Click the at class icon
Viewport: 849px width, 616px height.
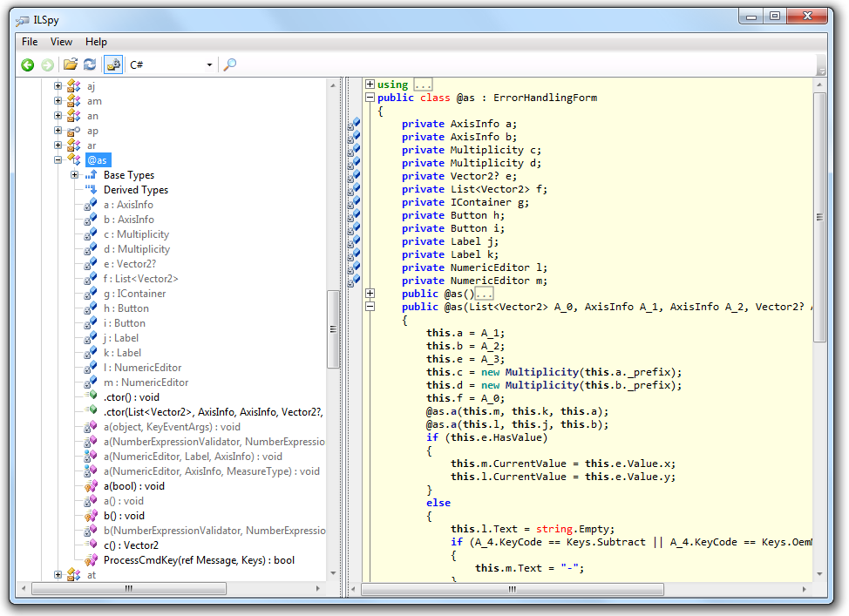point(73,575)
